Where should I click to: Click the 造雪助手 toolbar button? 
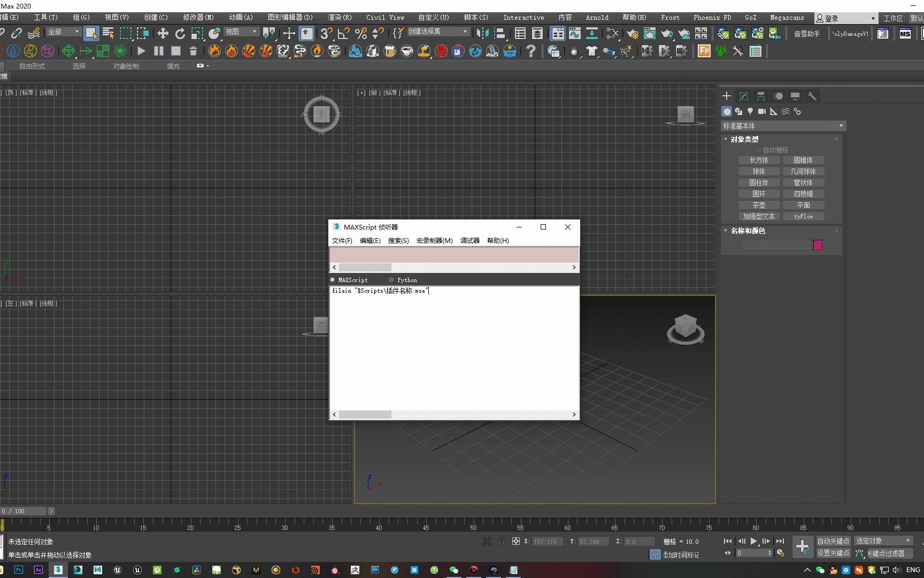tap(807, 34)
